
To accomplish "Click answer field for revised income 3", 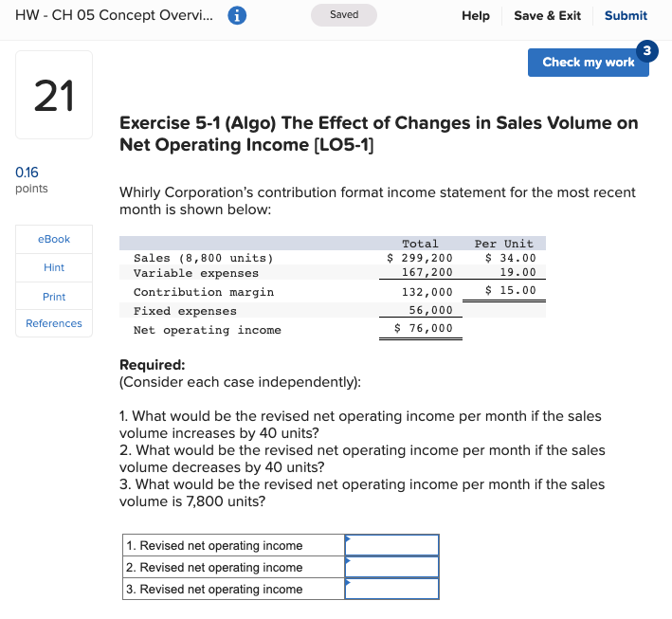I will click(x=391, y=589).
